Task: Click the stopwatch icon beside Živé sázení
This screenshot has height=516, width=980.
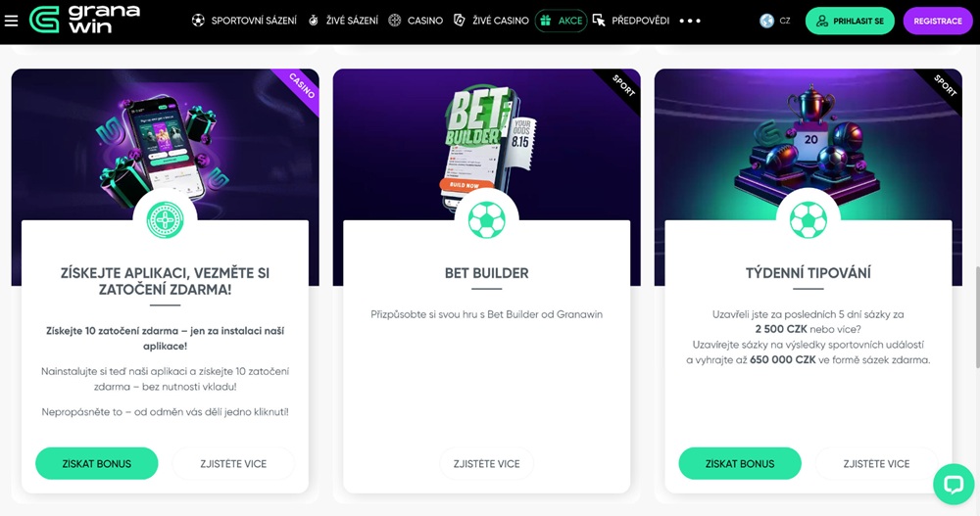Action: (314, 21)
